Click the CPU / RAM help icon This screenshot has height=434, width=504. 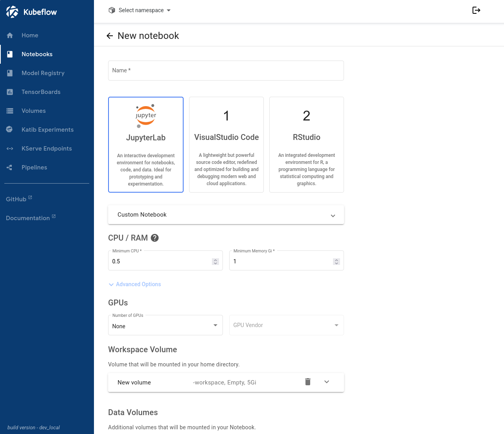pyautogui.click(x=155, y=238)
